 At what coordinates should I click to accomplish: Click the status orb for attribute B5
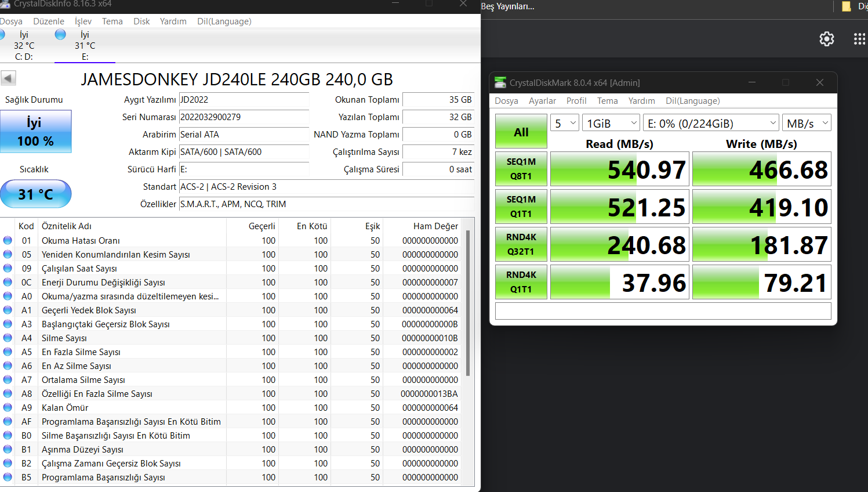[x=8, y=477]
